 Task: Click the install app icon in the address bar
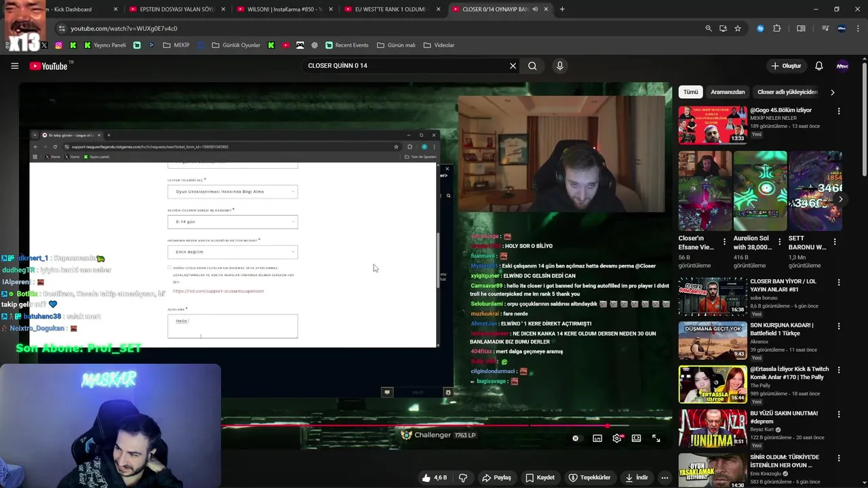coord(723,28)
